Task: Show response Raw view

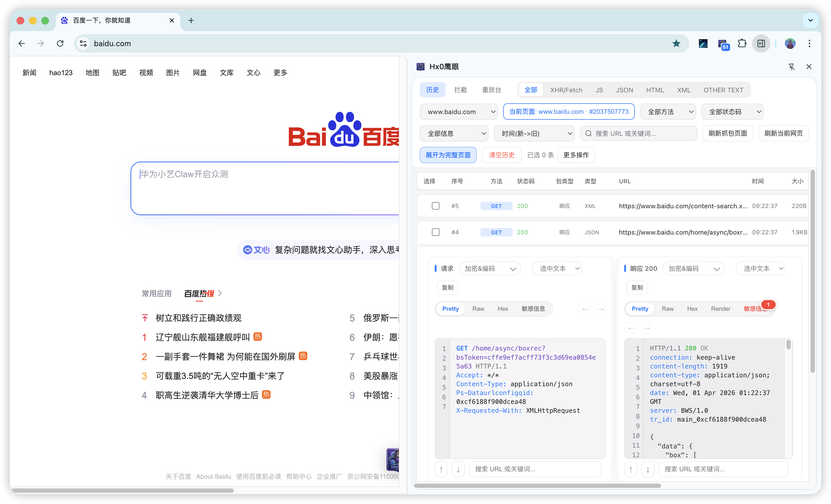Action: 668,309
